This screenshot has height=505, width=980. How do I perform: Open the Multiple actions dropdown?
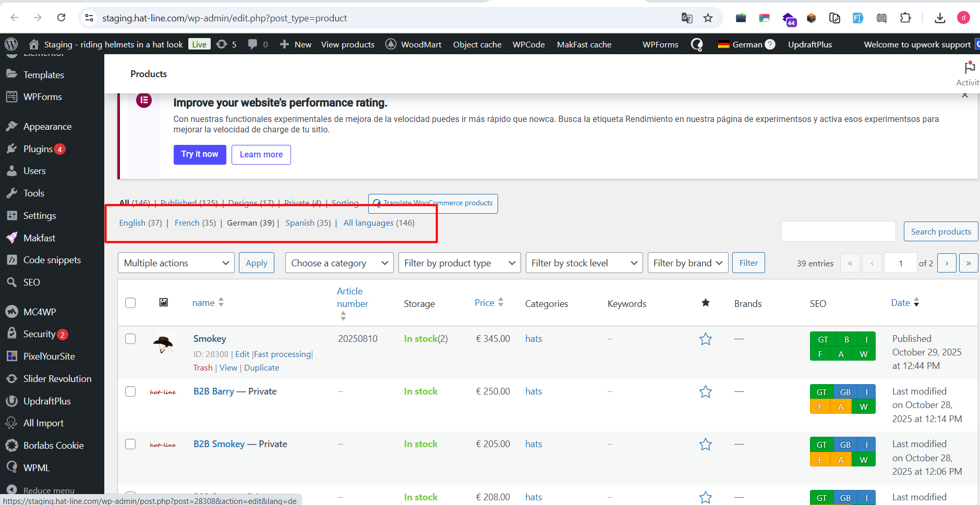[176, 263]
